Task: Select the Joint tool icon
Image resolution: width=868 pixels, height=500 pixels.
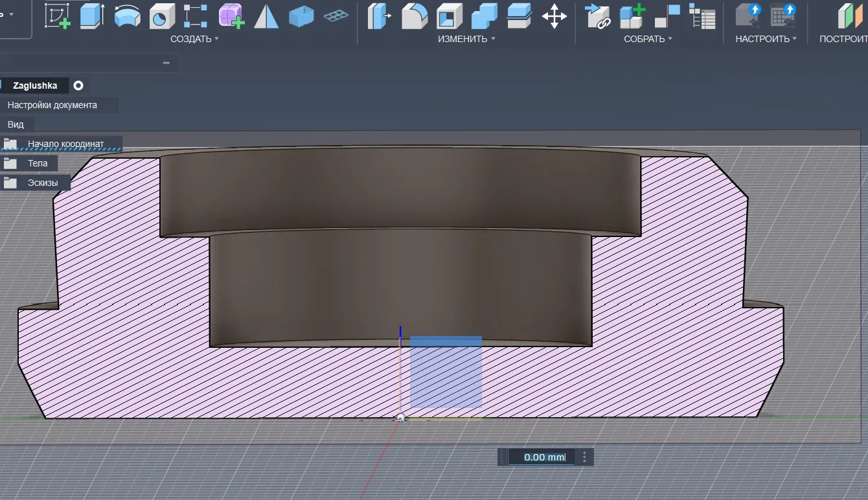Action: tap(667, 16)
